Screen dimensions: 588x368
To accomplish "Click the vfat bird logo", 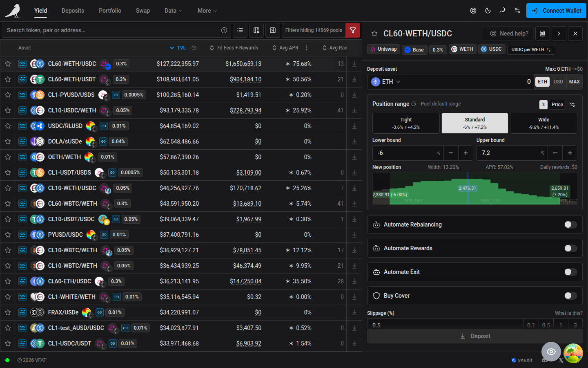I will coord(13,11).
